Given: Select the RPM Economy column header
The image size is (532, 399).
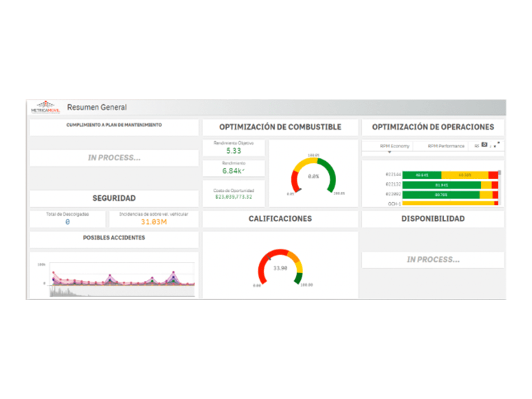Looking at the screenshot, I should [394, 146].
